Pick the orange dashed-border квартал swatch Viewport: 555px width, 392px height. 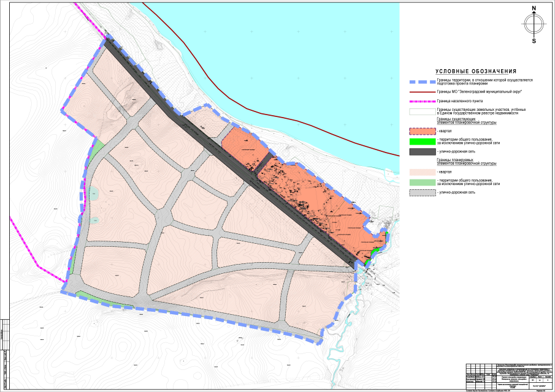[x=422, y=131]
